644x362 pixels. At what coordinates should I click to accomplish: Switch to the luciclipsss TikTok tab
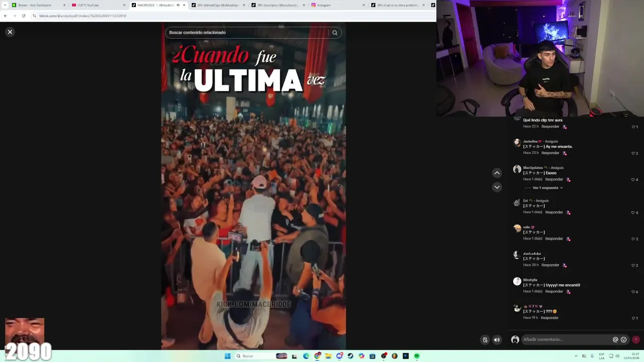(x=278, y=5)
